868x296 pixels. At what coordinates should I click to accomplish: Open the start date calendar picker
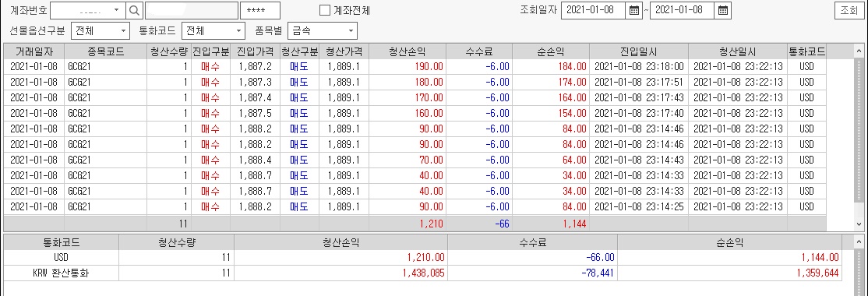pos(633,10)
